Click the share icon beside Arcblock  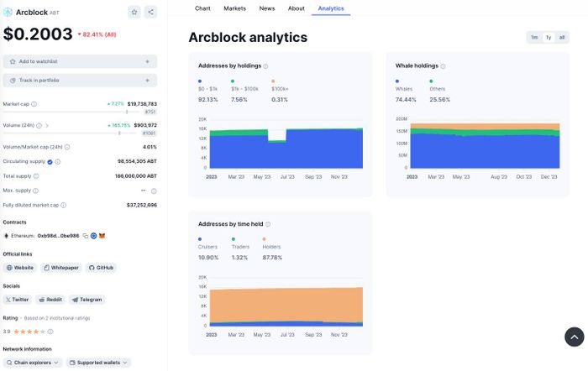coord(150,12)
